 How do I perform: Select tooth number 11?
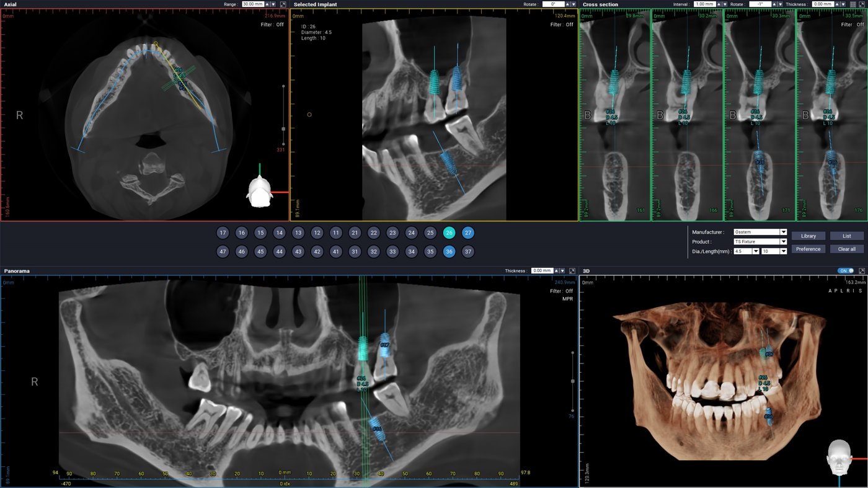pyautogui.click(x=335, y=233)
